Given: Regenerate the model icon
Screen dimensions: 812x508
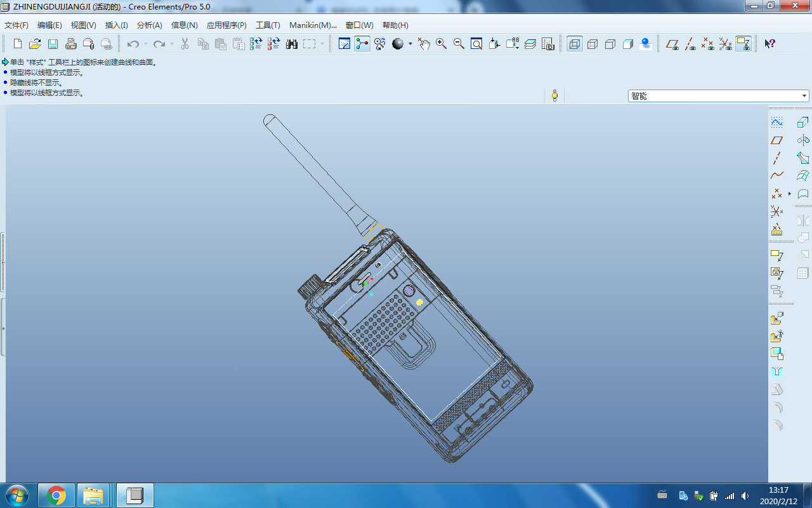Looking at the screenshot, I should coord(256,44).
